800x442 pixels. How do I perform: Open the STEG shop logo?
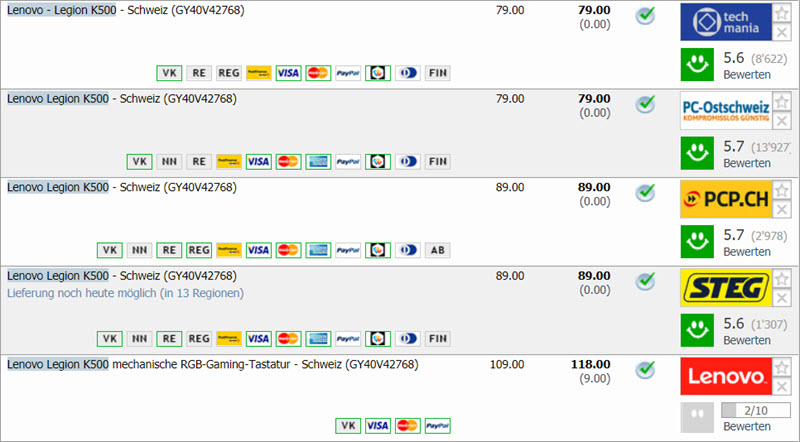point(725,287)
